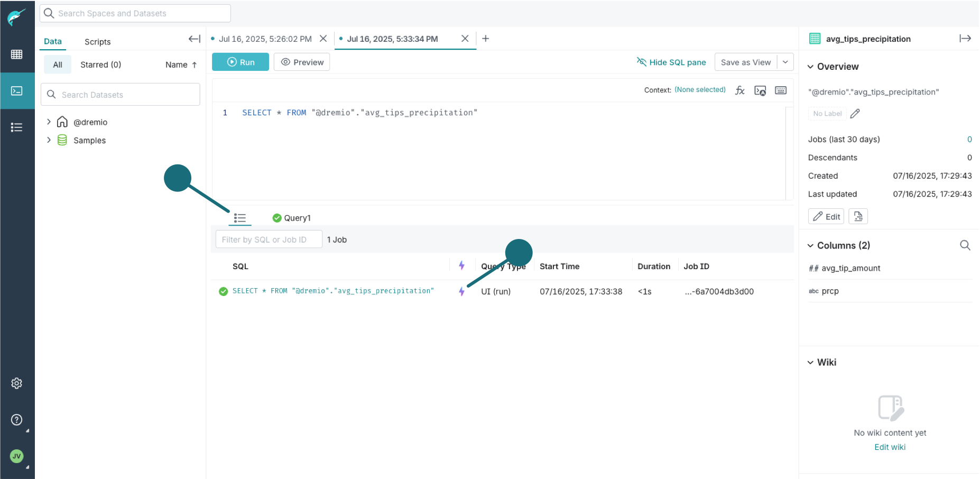Click the lightning acceleration icon on the job row
Image resolution: width=980 pixels, height=479 pixels.
point(462,291)
